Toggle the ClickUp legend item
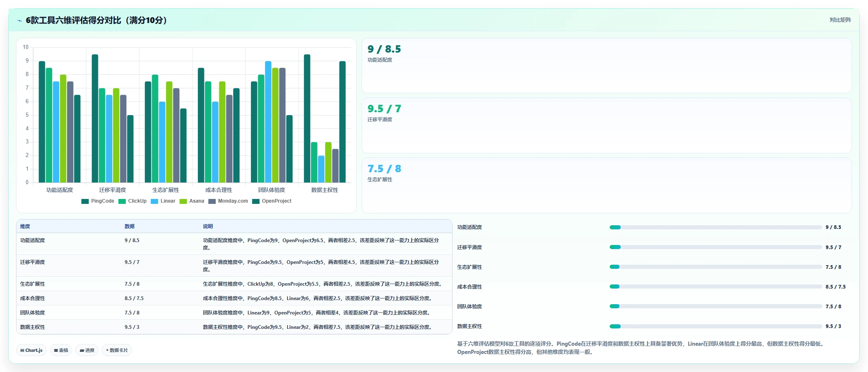This screenshot has width=868, height=372. tap(132, 201)
